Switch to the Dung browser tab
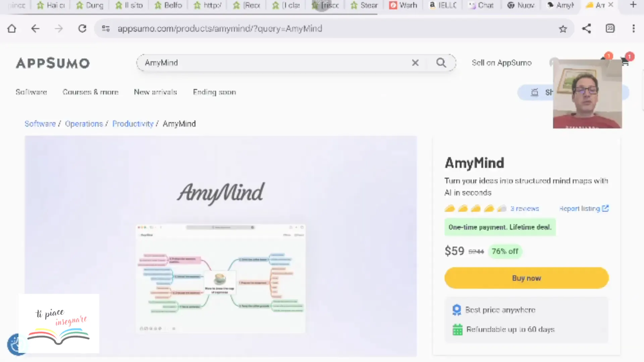 [90, 5]
